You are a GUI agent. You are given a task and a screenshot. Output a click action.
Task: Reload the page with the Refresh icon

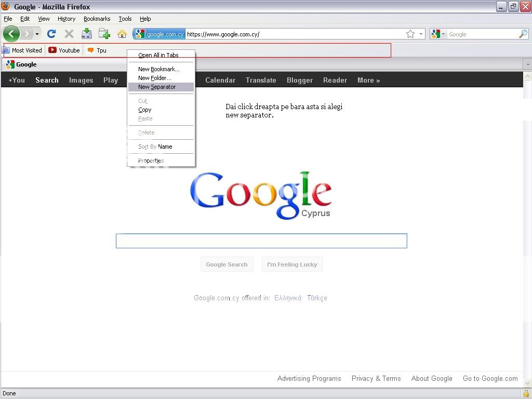point(51,34)
